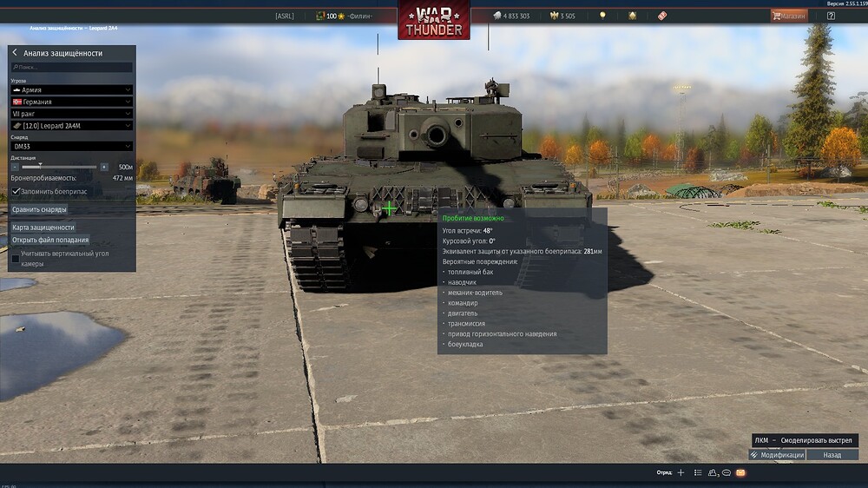The width and height of the screenshot is (868, 488).
Task: Open the chat bubble icon
Action: click(x=727, y=472)
